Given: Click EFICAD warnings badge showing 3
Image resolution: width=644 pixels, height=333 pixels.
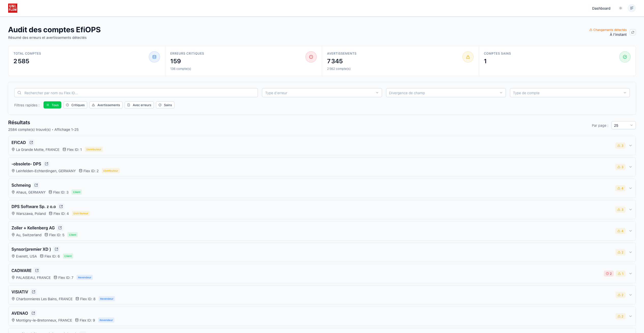Looking at the screenshot, I should [x=620, y=146].
